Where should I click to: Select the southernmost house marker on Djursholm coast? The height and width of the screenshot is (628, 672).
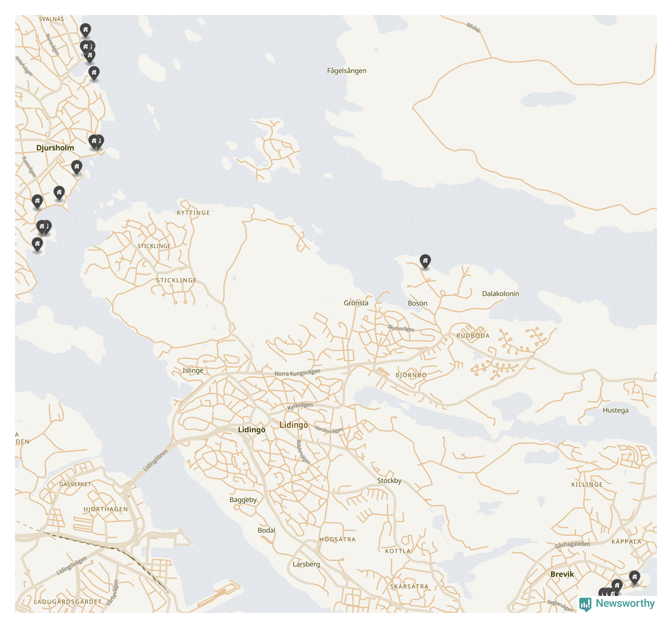point(37,244)
